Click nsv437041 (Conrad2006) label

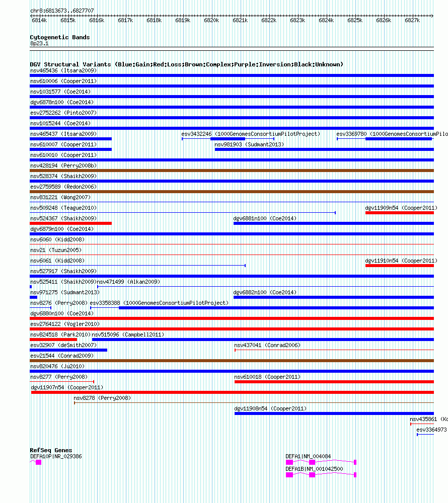click(267, 346)
